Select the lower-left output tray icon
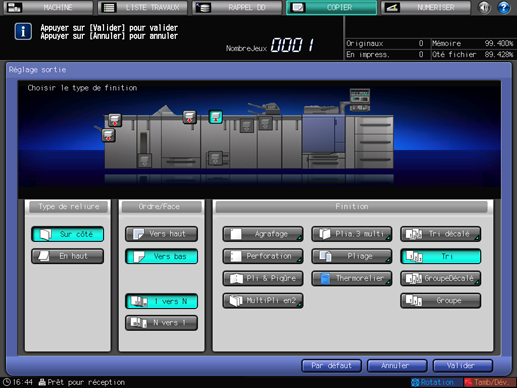The width and height of the screenshot is (517, 388). pyautogui.click(x=108, y=135)
